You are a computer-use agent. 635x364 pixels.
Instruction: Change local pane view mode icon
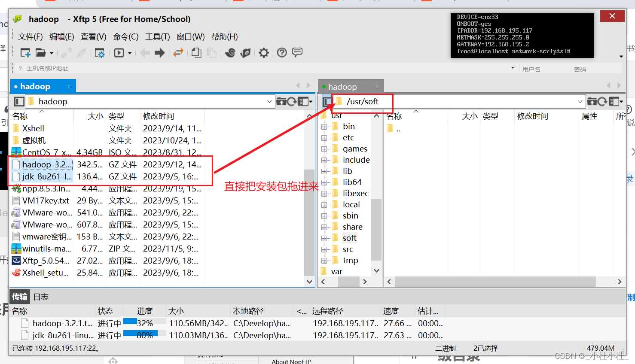tap(305, 102)
